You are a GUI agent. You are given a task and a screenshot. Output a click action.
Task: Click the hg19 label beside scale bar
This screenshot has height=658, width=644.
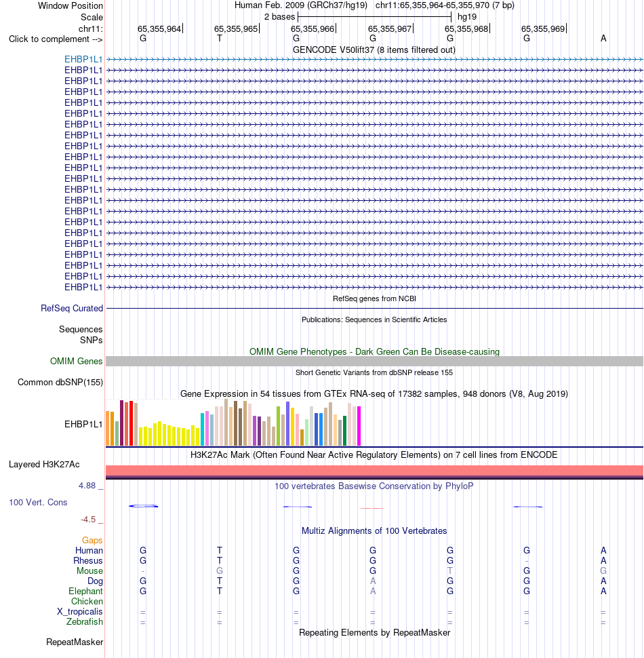467,17
